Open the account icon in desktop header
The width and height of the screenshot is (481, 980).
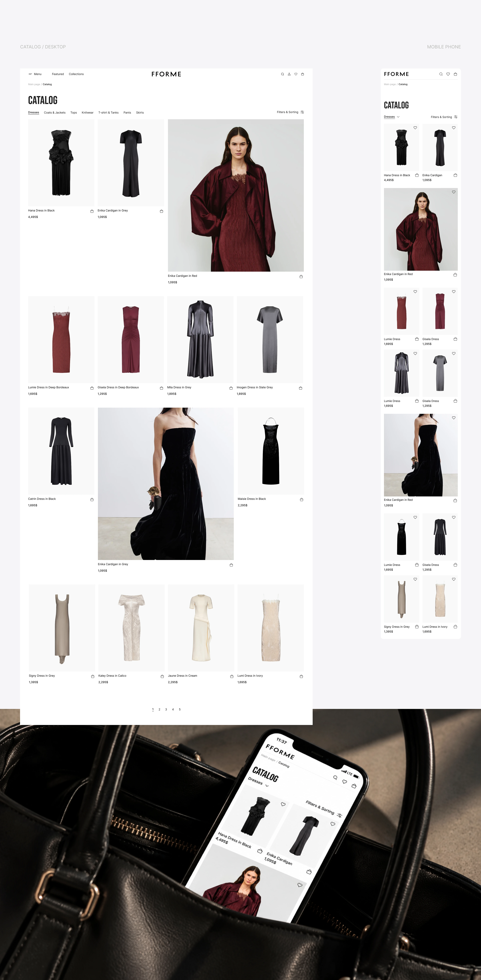(289, 74)
